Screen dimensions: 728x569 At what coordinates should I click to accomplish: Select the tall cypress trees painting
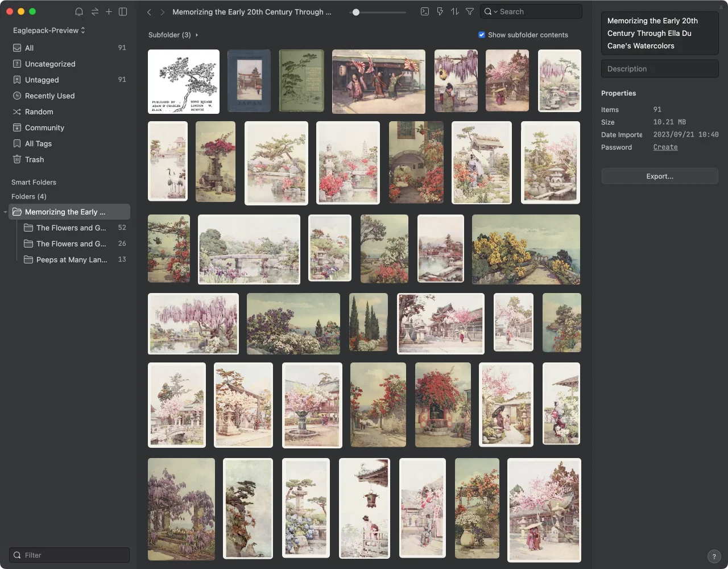[369, 322]
